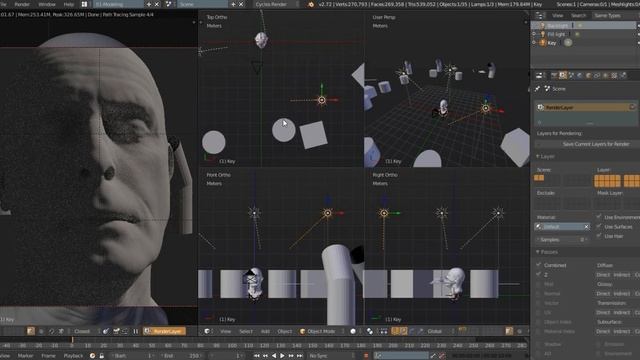Open outliner Search menu

[x=578, y=16]
